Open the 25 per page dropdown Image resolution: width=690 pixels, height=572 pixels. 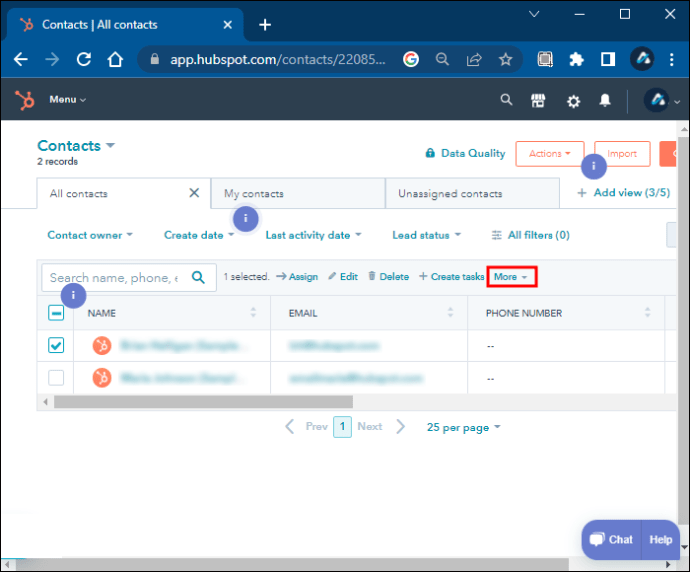pyautogui.click(x=463, y=427)
